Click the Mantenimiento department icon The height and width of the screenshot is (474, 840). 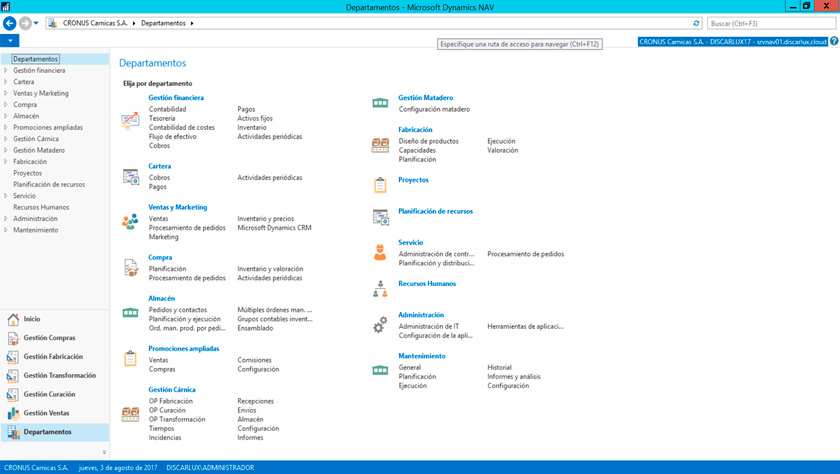(380, 370)
